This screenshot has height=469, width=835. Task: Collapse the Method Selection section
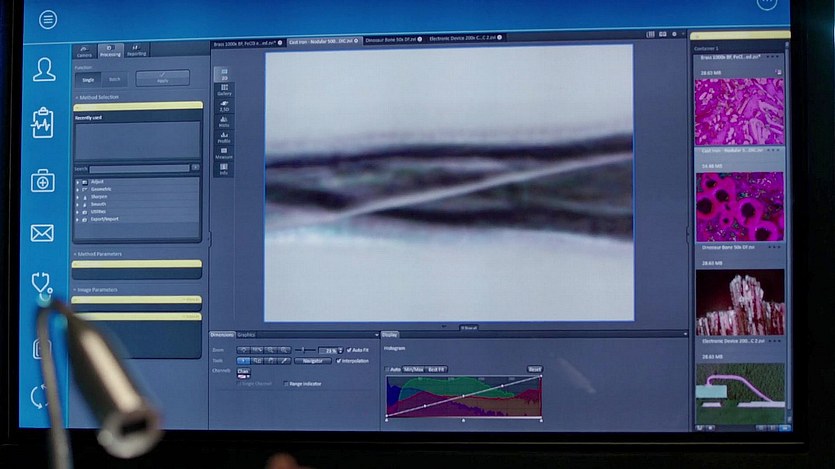tap(76, 98)
